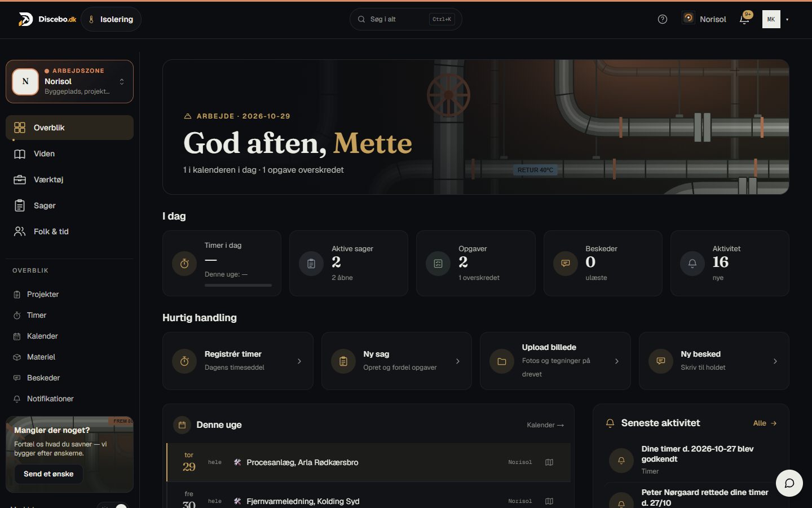Open the help question mark icon
Viewport: 812px width, 508px height.
pyautogui.click(x=663, y=19)
